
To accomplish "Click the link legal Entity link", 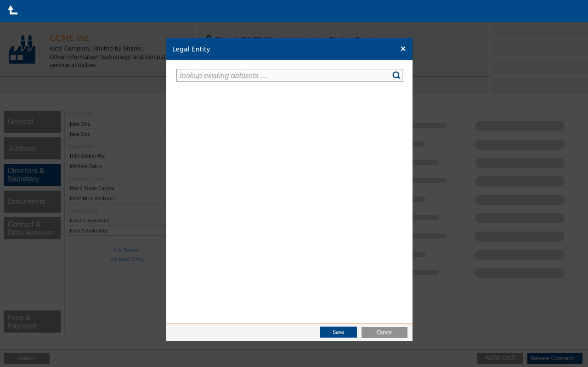I will (x=127, y=259).
